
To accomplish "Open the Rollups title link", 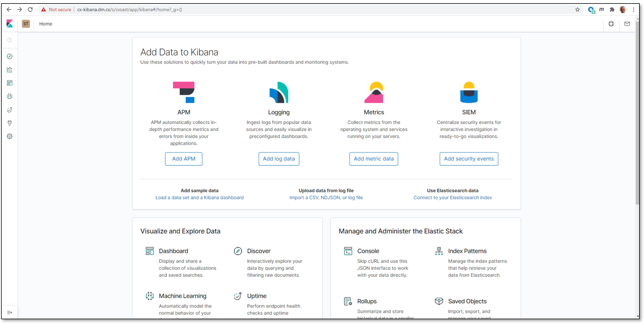I will click(x=367, y=301).
